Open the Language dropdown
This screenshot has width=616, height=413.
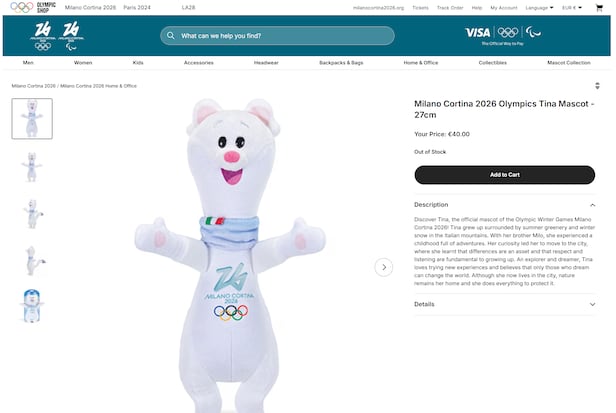[x=539, y=7]
